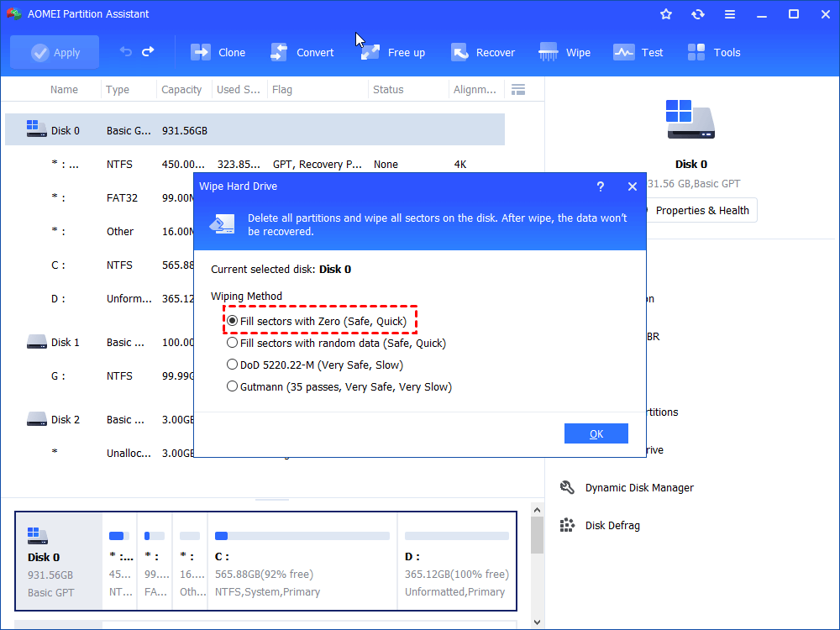Select D: block in disk map
The image size is (840, 630).
(x=457, y=561)
